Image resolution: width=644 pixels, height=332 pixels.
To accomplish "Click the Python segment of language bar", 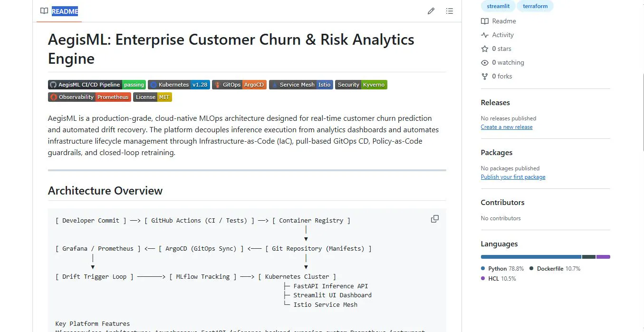I will pyautogui.click(x=531, y=257).
